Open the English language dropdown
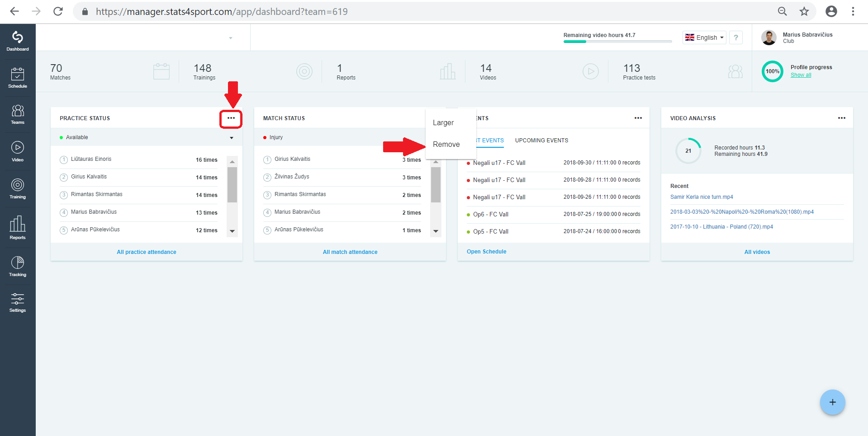The height and width of the screenshot is (436, 868). [704, 38]
